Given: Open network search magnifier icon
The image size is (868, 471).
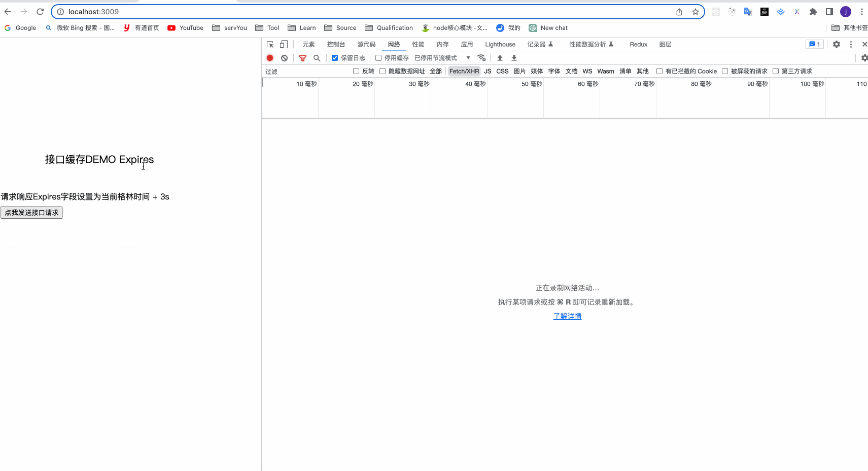Looking at the screenshot, I should [x=317, y=58].
